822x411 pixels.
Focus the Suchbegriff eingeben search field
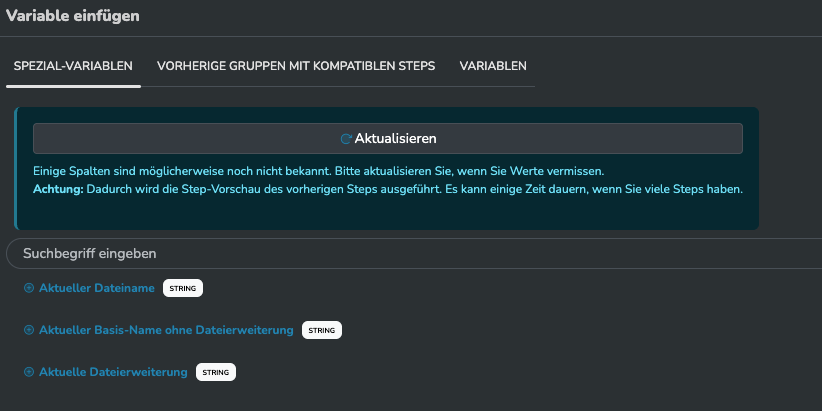400,254
